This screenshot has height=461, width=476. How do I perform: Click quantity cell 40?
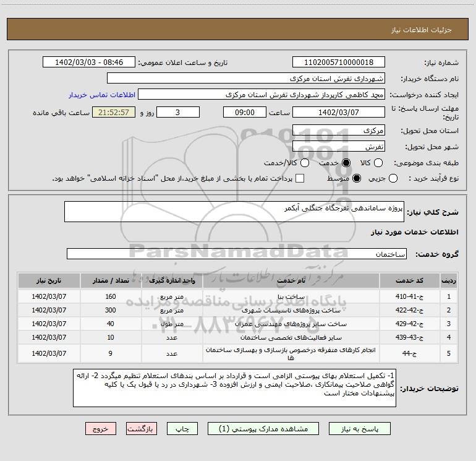click(x=111, y=324)
